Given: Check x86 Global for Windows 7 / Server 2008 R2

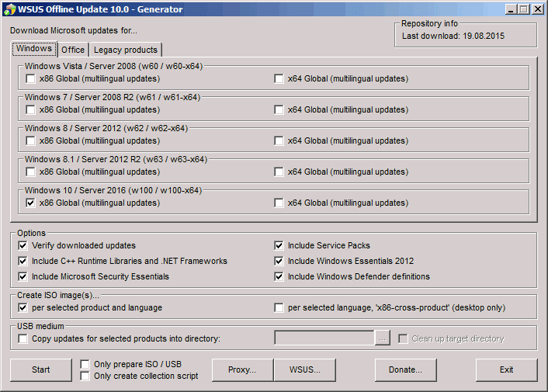Looking at the screenshot, I should [30, 109].
